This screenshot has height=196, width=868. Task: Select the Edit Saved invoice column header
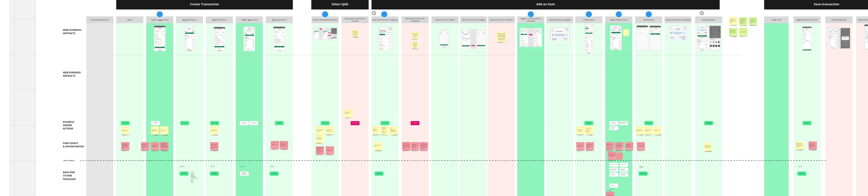pyautogui.click(x=279, y=20)
